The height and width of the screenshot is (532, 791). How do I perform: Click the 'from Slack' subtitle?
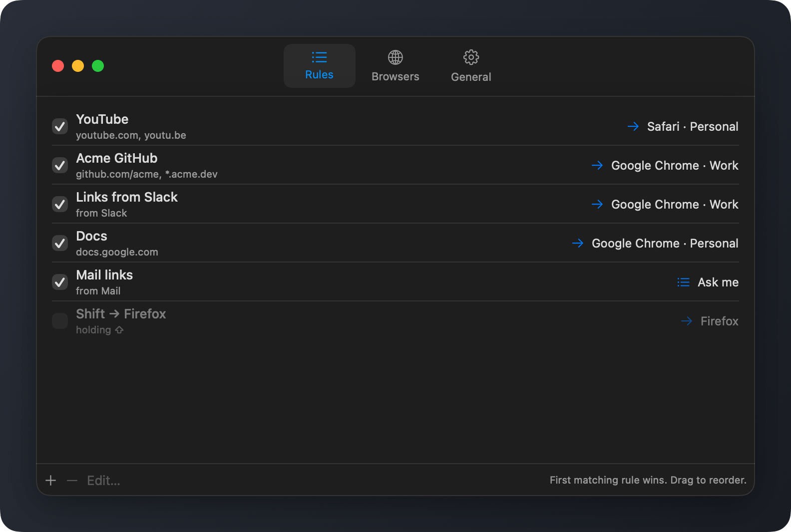101,213
